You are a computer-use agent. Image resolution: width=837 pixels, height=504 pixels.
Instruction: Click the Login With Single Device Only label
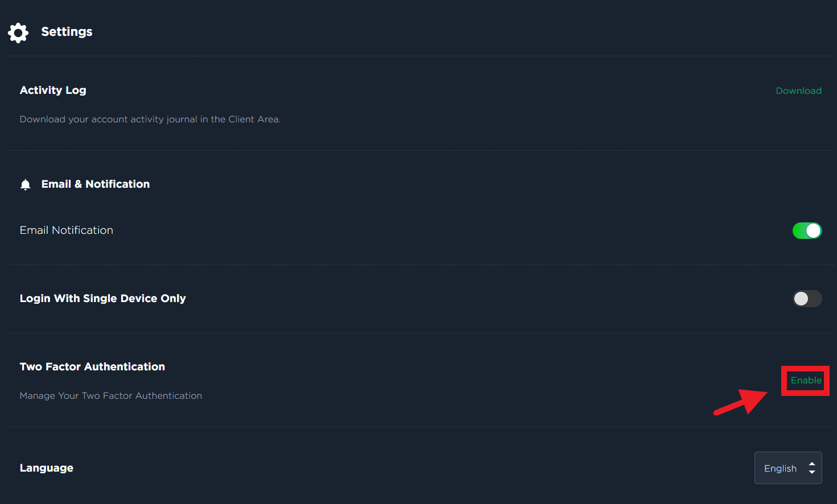click(x=103, y=298)
